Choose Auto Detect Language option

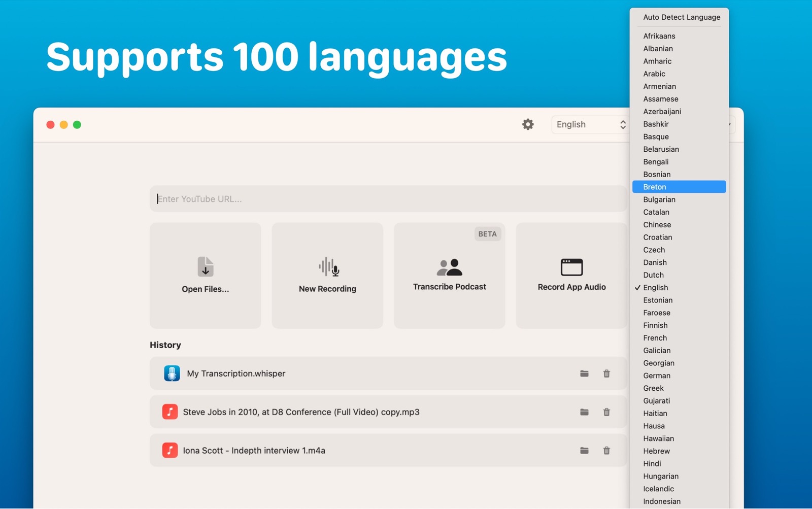[x=681, y=17]
